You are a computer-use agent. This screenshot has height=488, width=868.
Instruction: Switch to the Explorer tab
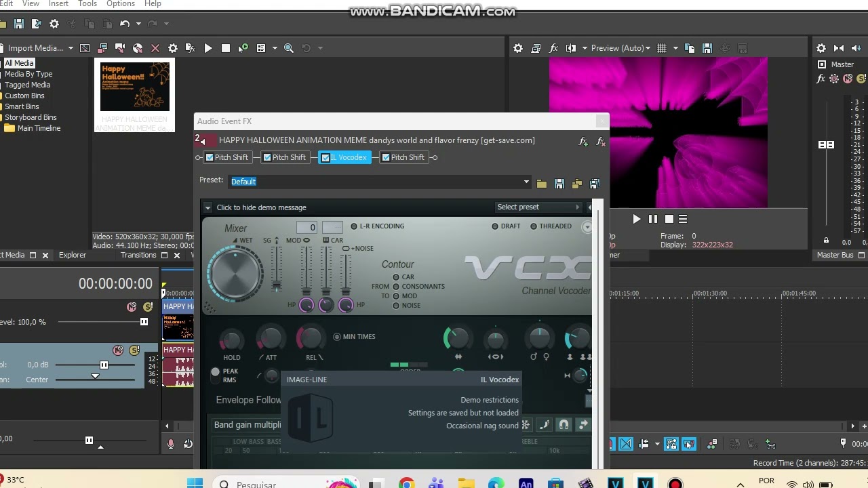click(73, 256)
